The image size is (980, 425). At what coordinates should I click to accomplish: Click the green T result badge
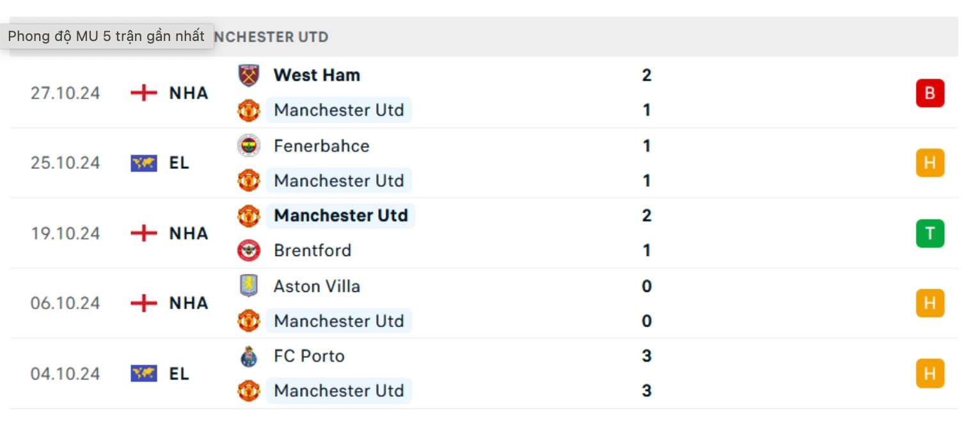[930, 234]
